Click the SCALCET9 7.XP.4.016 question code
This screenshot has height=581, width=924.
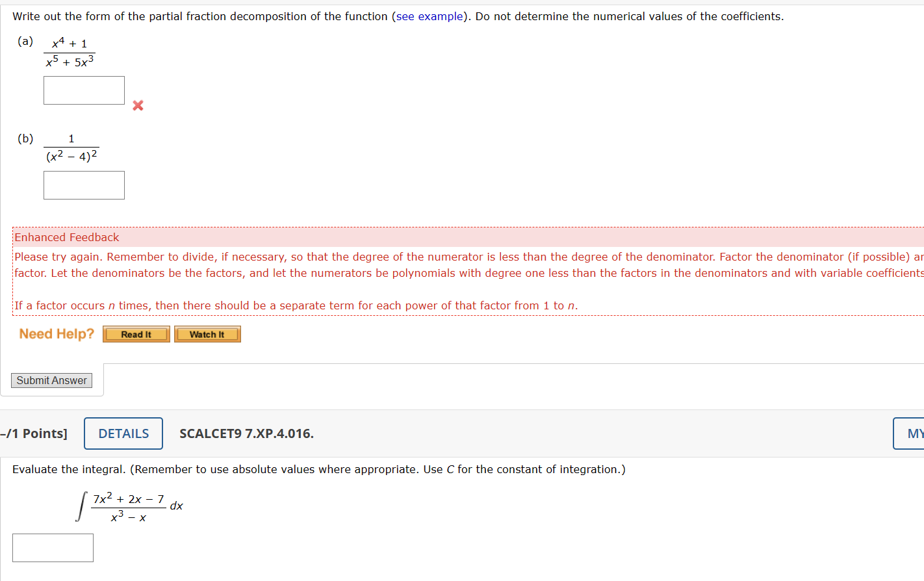[246, 433]
